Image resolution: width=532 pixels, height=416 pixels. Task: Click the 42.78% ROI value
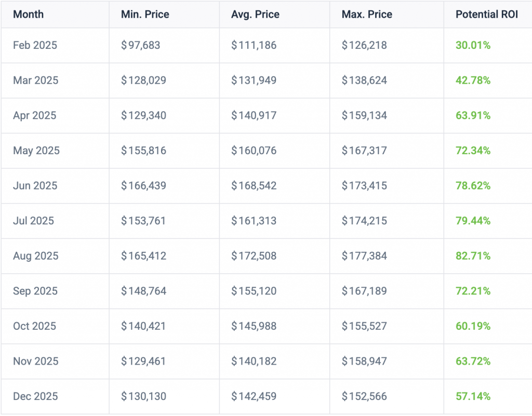pos(473,80)
